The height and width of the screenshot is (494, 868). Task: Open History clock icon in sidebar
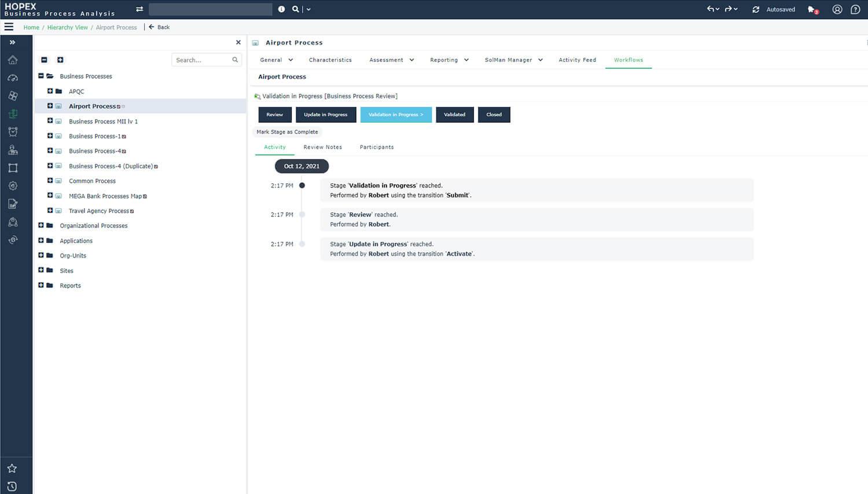12,486
